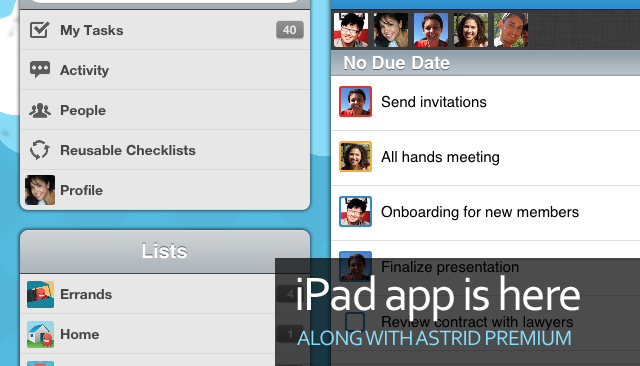Open the Onboarding for new members task
Screen dimensions: 640x366
485,213
